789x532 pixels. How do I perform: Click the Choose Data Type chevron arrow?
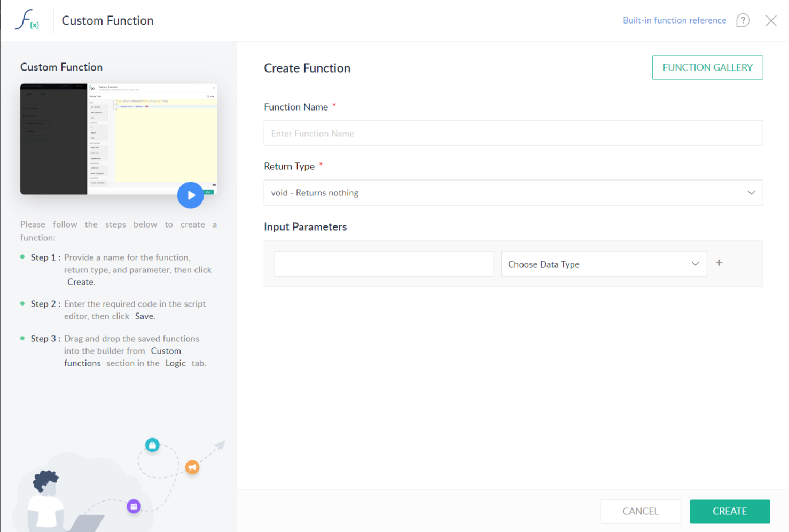(695, 263)
